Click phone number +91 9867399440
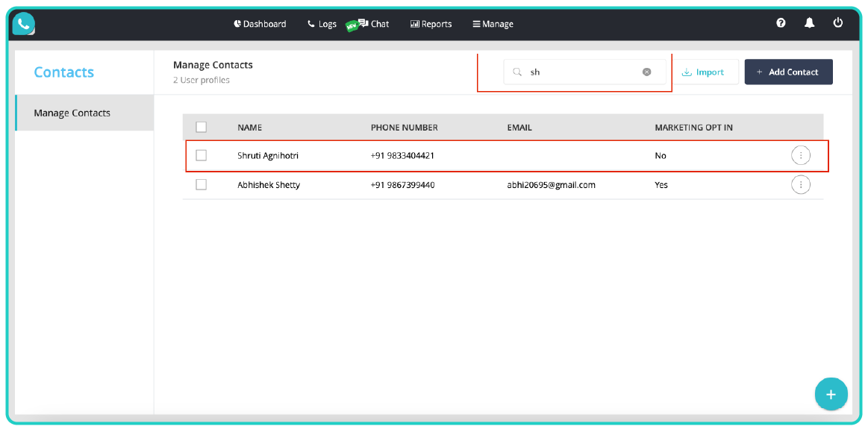The image size is (868, 435). (x=402, y=185)
